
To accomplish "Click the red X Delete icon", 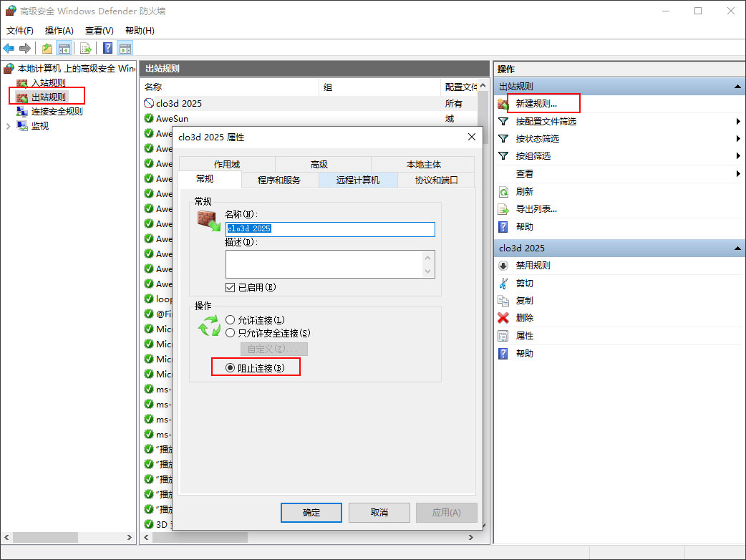I will tap(503, 318).
